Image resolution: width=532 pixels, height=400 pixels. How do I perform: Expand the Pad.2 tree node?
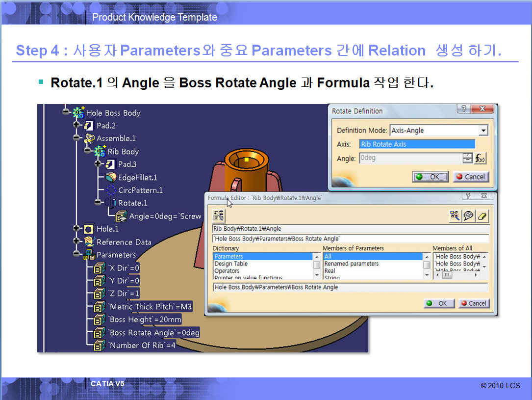tap(77, 126)
